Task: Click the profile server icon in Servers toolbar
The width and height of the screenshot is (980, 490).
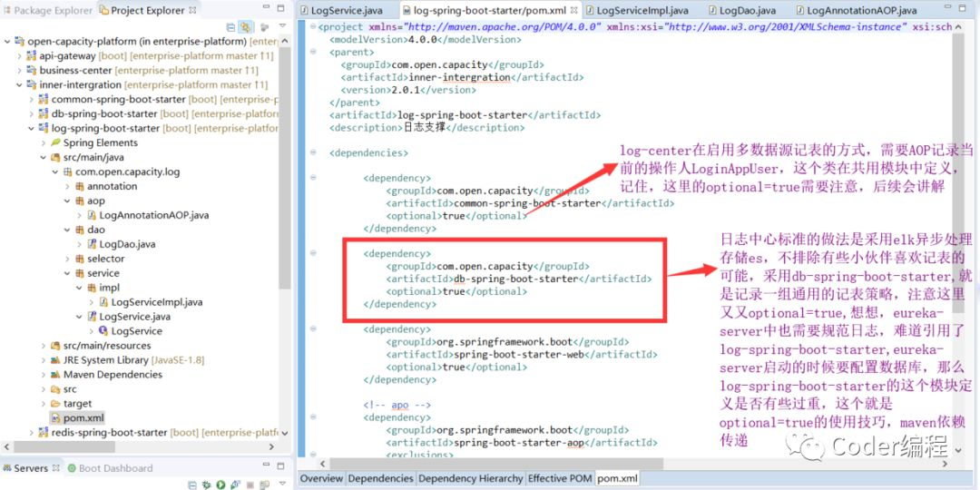Action: (x=235, y=485)
